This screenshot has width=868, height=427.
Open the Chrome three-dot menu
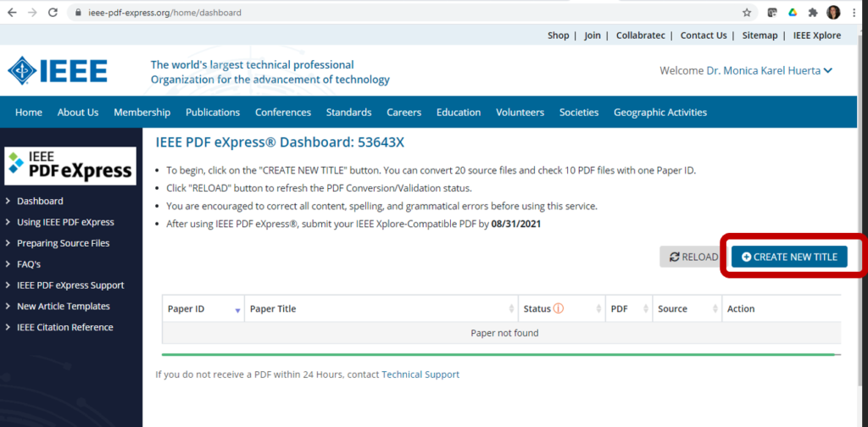pos(854,12)
